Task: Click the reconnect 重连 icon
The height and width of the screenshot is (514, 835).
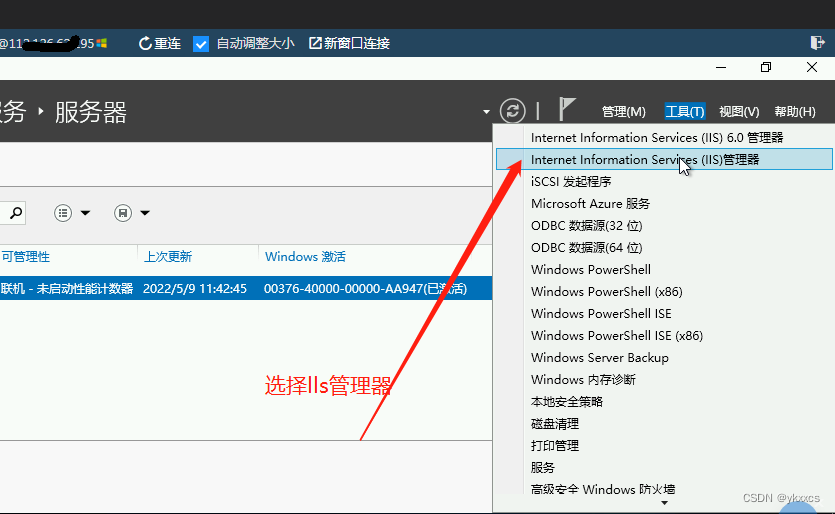Action: point(145,43)
